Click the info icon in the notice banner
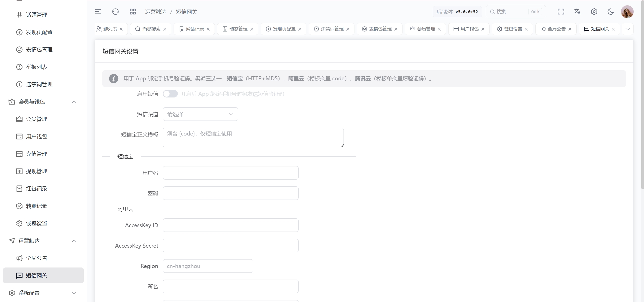644x302 pixels. click(x=114, y=79)
